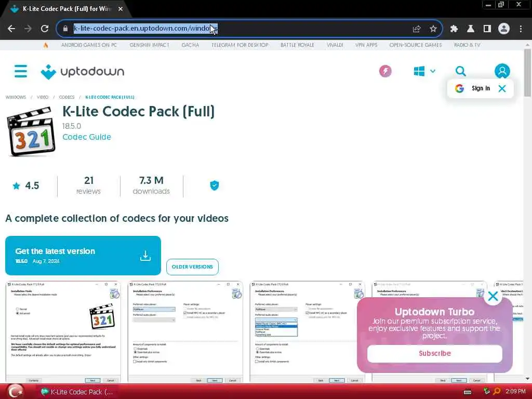The height and width of the screenshot is (399, 532).
Task: Close the K-Lite Codec Pack browser tab
Action: (121, 9)
